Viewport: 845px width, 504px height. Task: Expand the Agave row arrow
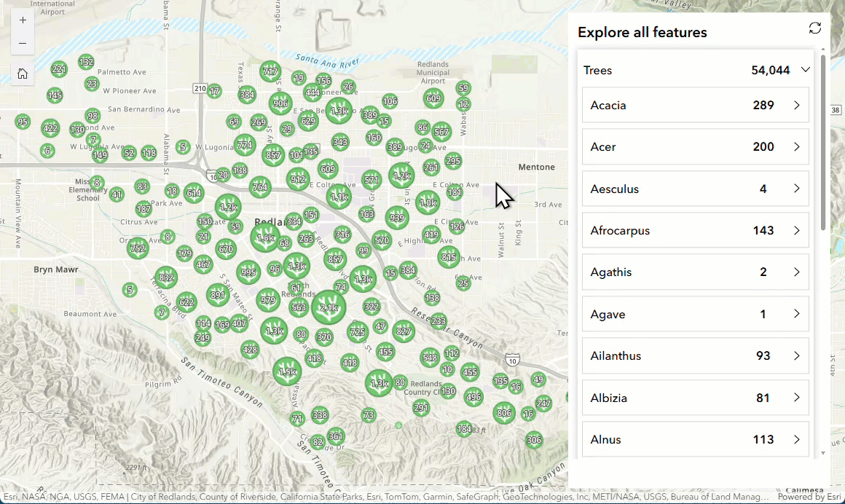(x=796, y=314)
